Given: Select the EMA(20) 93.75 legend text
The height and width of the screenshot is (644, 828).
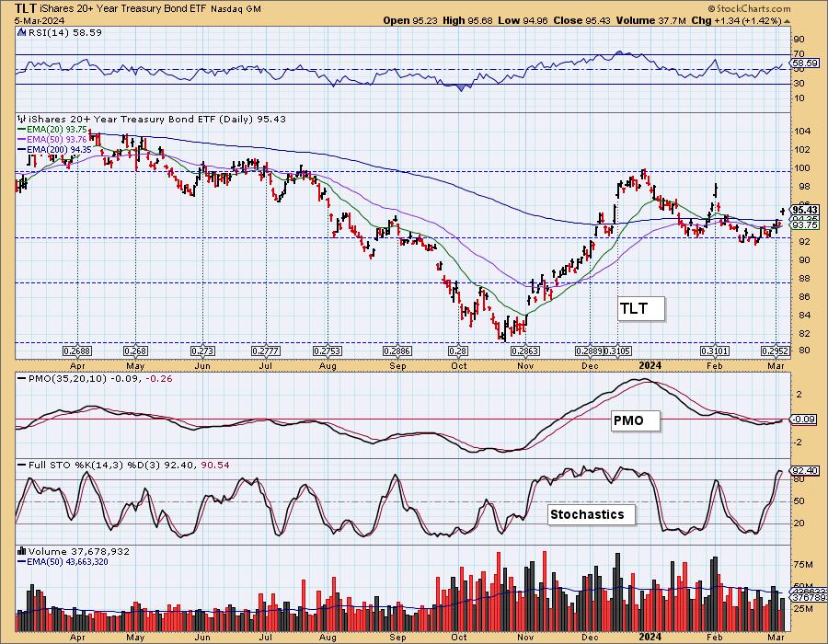Looking at the screenshot, I should [x=56, y=130].
